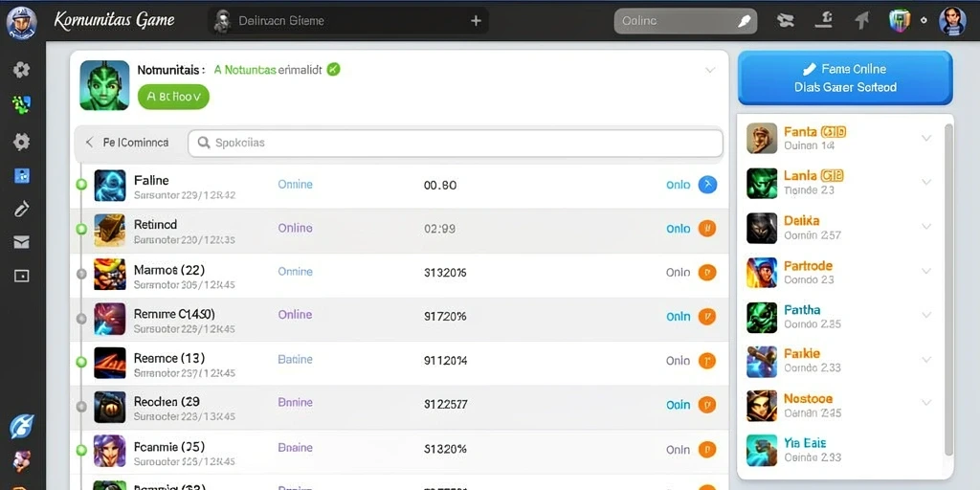The width and height of the screenshot is (980, 490).
Task: Expand the Fanta entry chevron in the right panel
Action: pyautogui.click(x=926, y=138)
